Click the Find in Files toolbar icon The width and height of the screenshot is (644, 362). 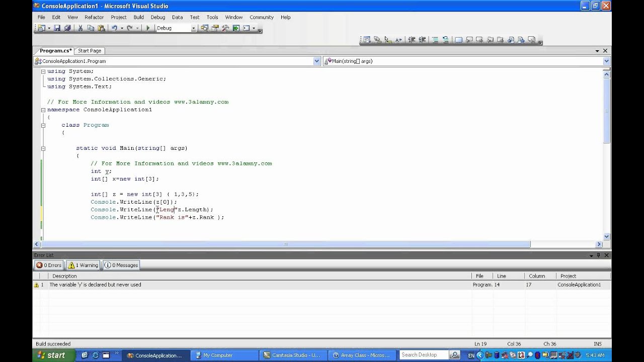point(204,28)
